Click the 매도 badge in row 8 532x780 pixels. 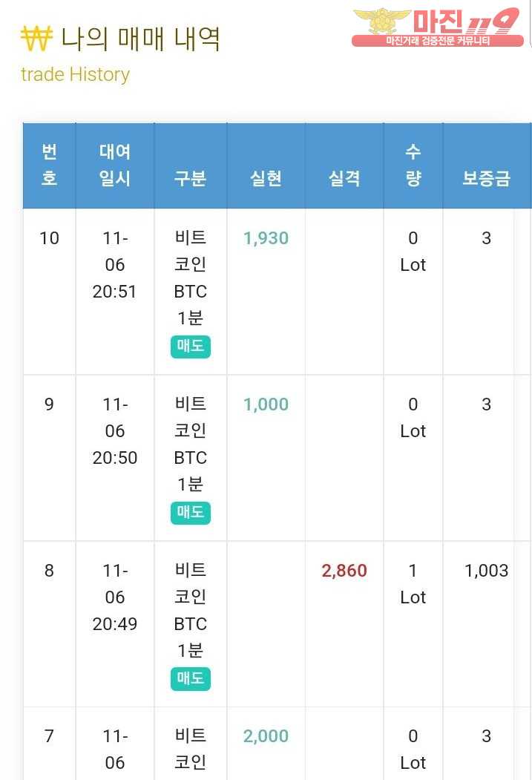(x=191, y=678)
